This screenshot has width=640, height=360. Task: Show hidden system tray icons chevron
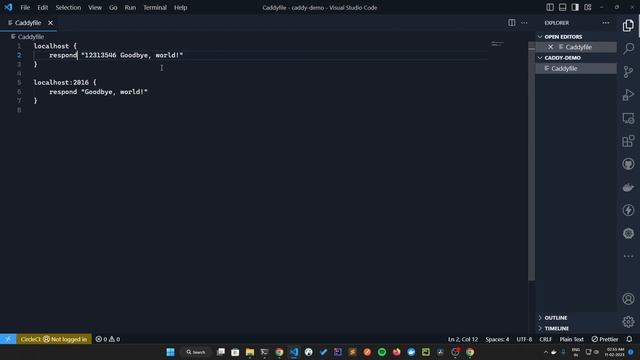click(546, 352)
